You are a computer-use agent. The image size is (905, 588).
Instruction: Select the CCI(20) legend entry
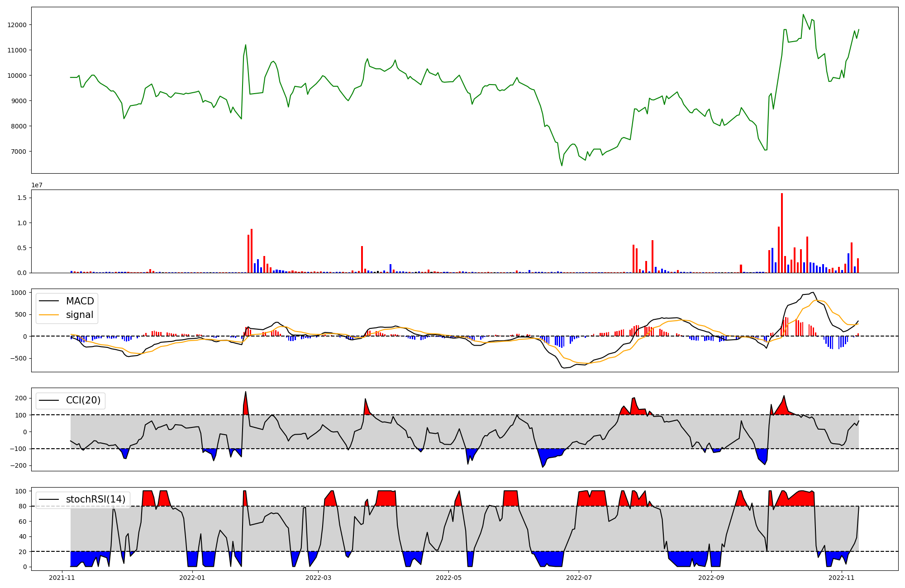click(83, 400)
